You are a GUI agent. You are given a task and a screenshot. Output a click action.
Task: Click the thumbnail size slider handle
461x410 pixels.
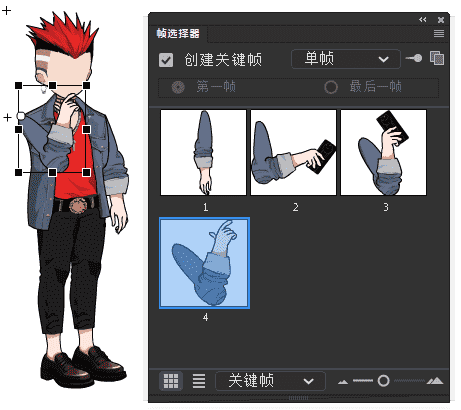pyautogui.click(x=383, y=380)
